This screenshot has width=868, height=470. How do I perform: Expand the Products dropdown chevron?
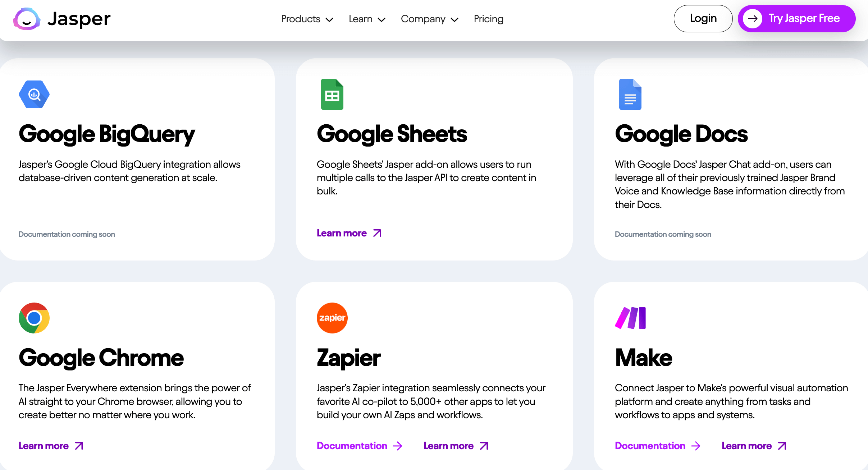click(x=329, y=20)
